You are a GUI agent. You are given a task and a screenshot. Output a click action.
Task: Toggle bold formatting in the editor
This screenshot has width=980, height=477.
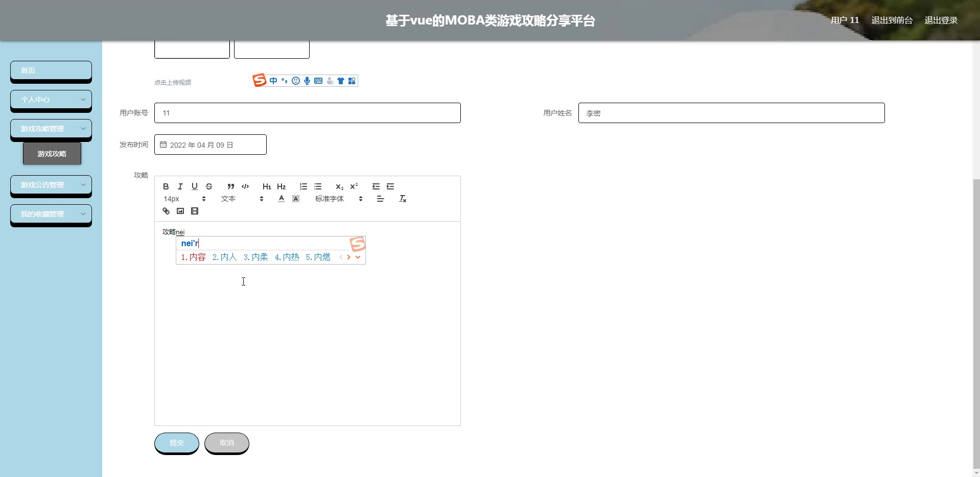point(166,186)
